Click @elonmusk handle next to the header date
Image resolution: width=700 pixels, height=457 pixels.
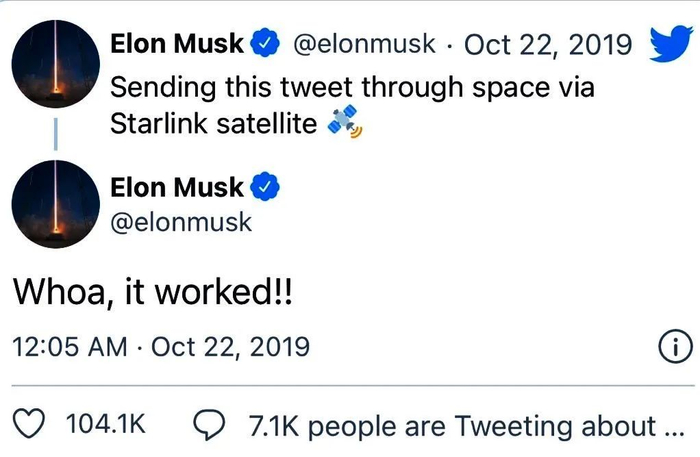pyautogui.click(x=363, y=44)
